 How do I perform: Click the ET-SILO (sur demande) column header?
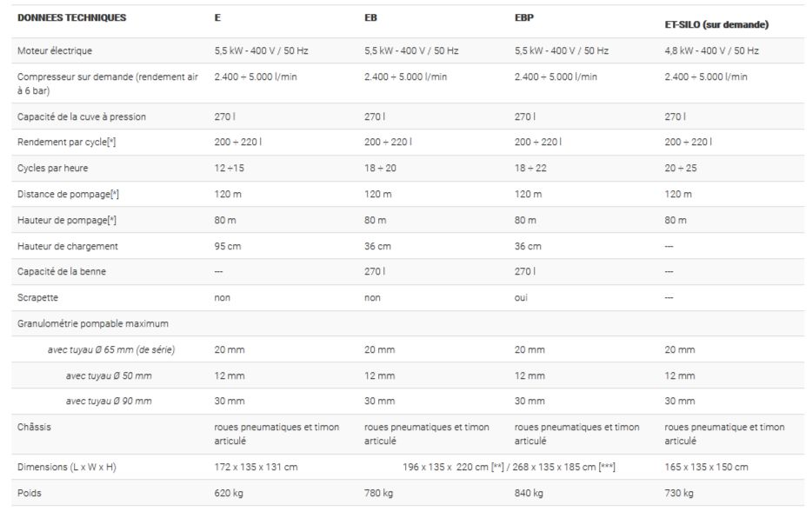pos(716,24)
